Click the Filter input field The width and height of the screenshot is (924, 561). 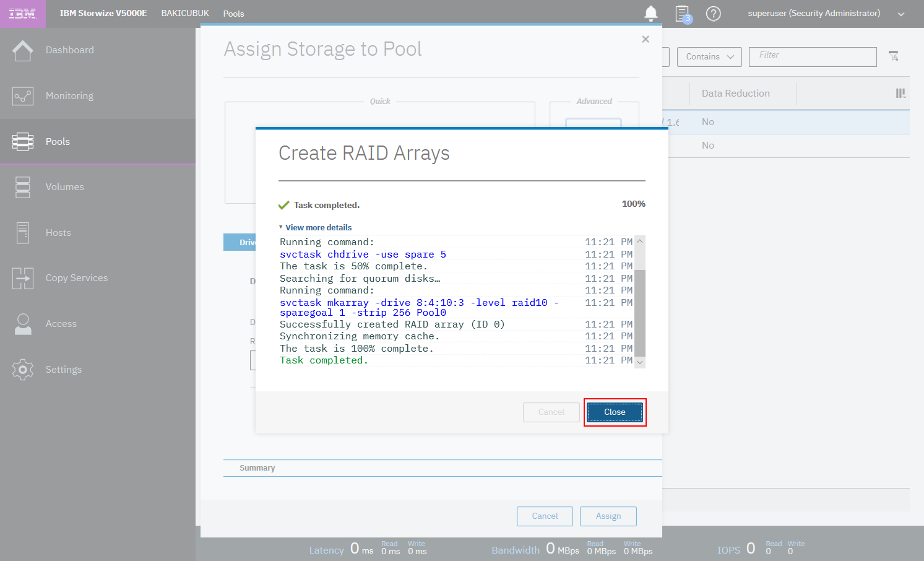(x=813, y=57)
